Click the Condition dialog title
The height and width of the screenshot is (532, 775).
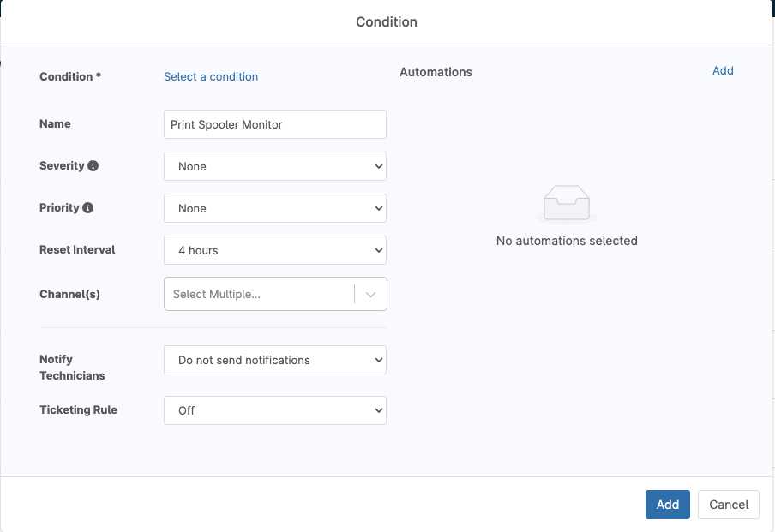[x=387, y=21]
